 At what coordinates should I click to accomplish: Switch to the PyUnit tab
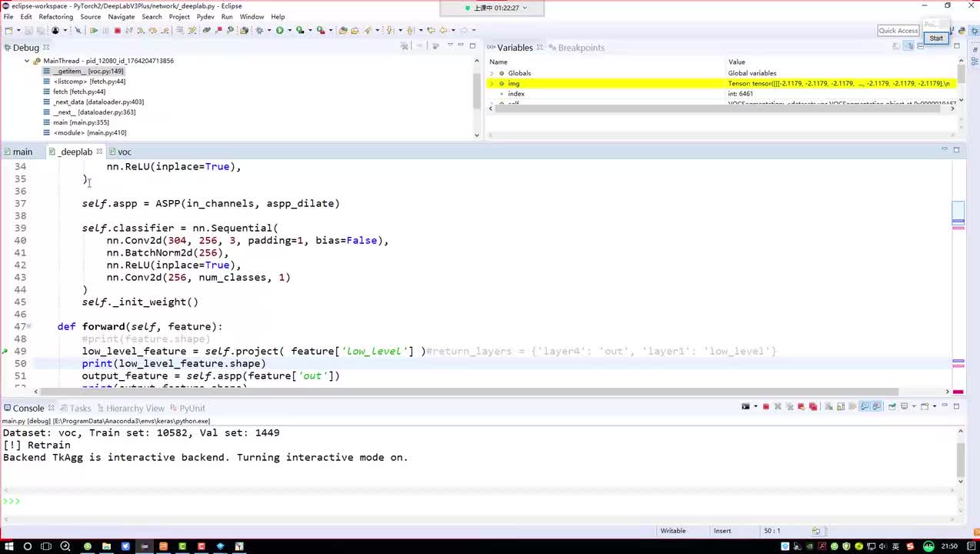pyautogui.click(x=188, y=408)
